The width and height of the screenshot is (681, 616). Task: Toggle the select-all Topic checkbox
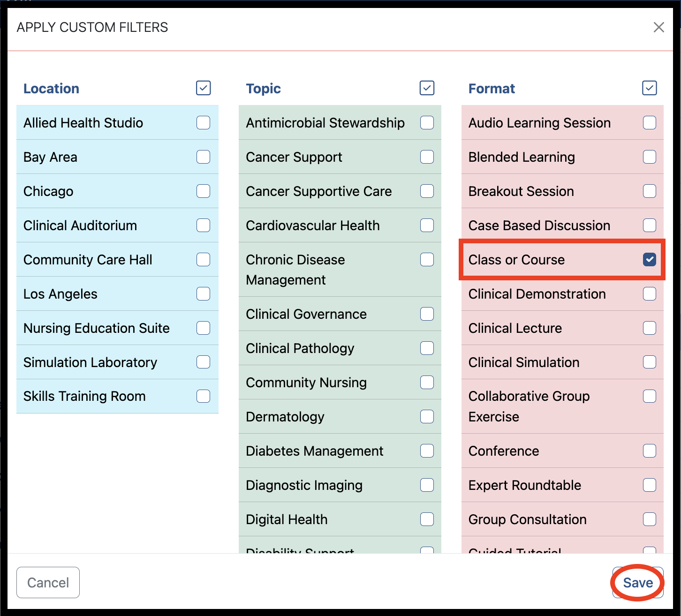[x=427, y=88]
